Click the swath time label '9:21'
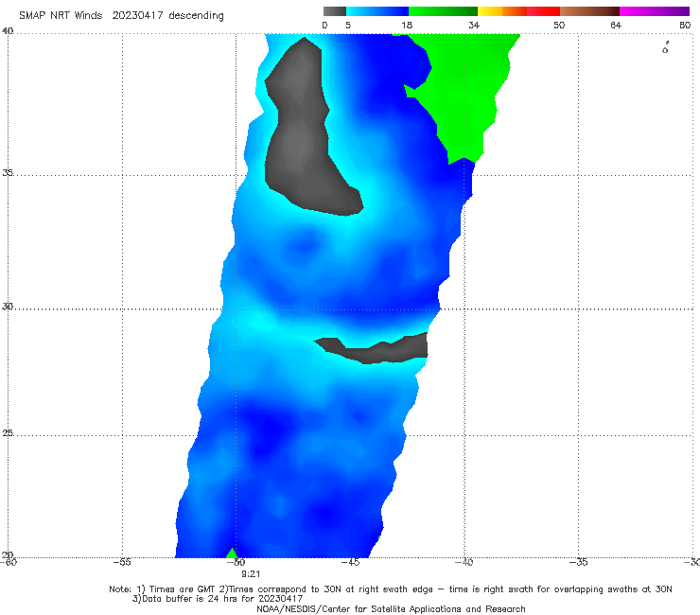This screenshot has height=615, width=700. click(251, 574)
